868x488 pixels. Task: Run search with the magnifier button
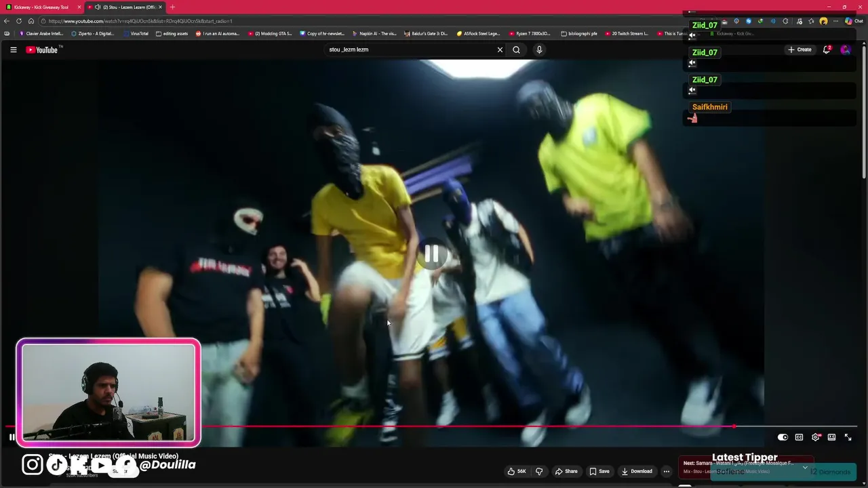516,49
